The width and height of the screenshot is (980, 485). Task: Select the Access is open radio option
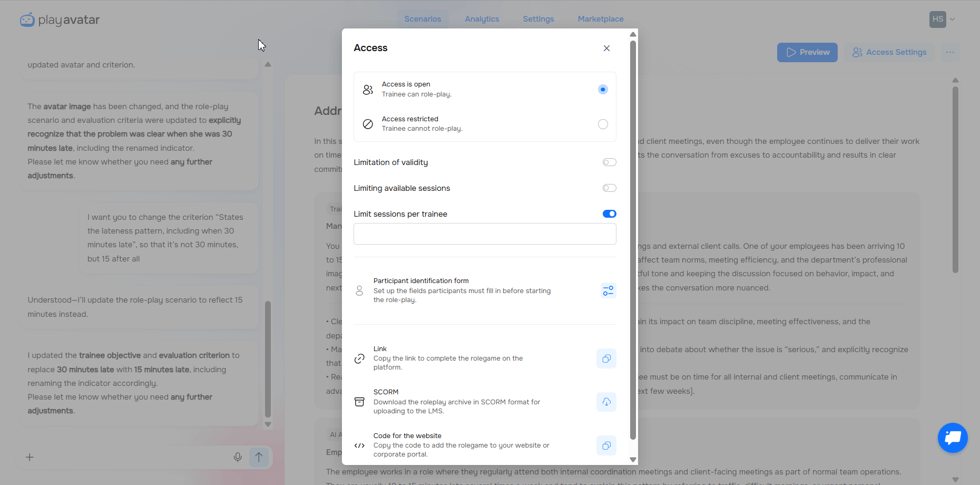pos(603,90)
